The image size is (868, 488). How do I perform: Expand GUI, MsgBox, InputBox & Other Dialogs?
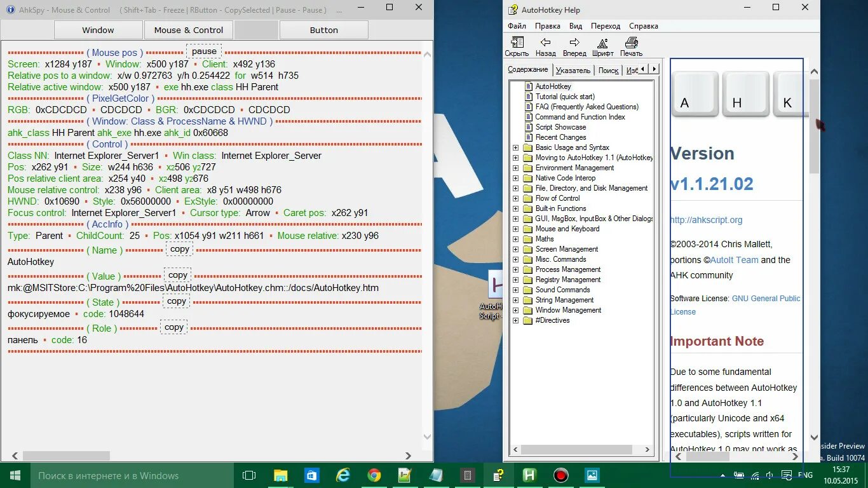pyautogui.click(x=515, y=219)
